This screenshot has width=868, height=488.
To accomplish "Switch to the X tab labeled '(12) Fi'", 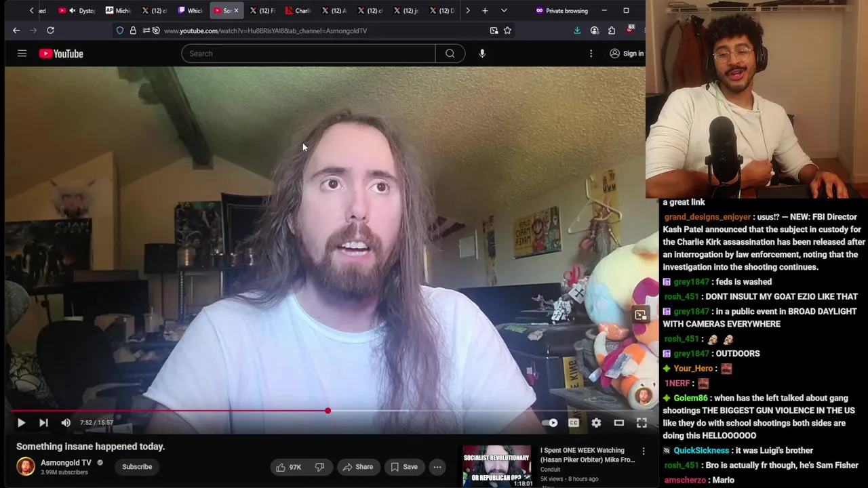I will click(262, 11).
